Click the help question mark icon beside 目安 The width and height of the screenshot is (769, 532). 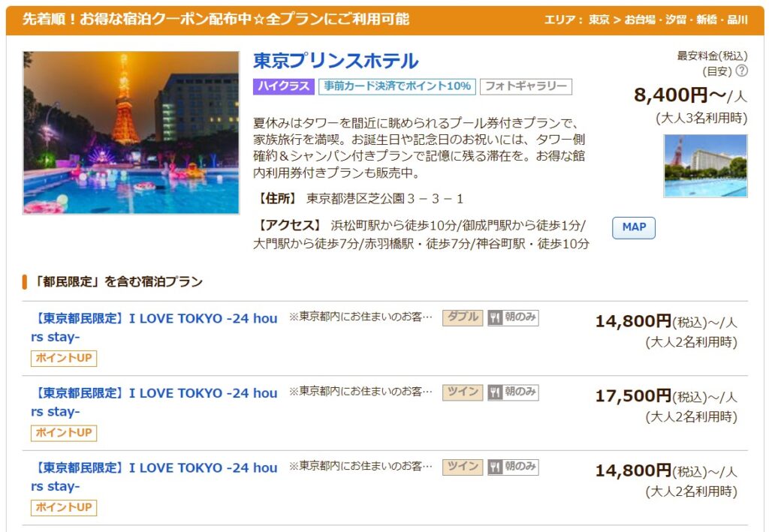(742, 71)
